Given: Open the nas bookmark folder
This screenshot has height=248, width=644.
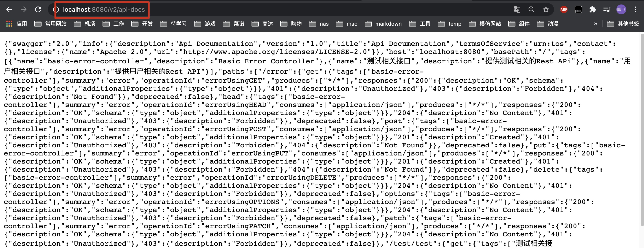Looking at the screenshot, I should [319, 24].
